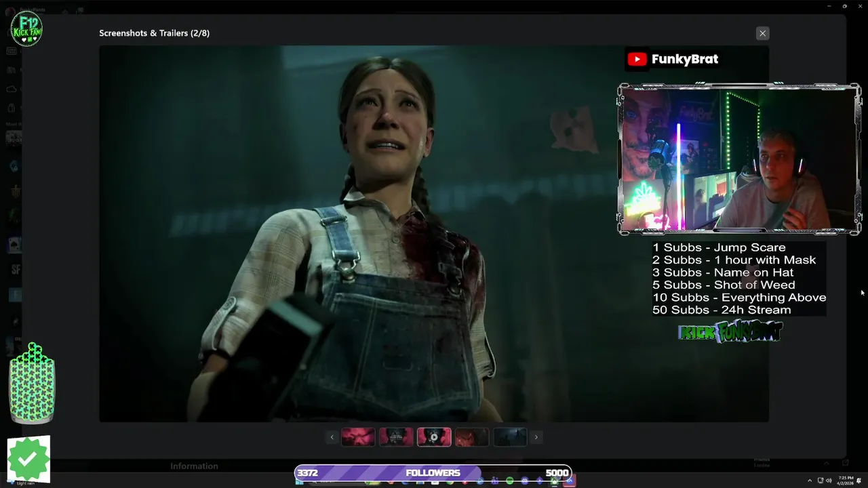Open the clock showing 7:25 PM

click(x=846, y=481)
